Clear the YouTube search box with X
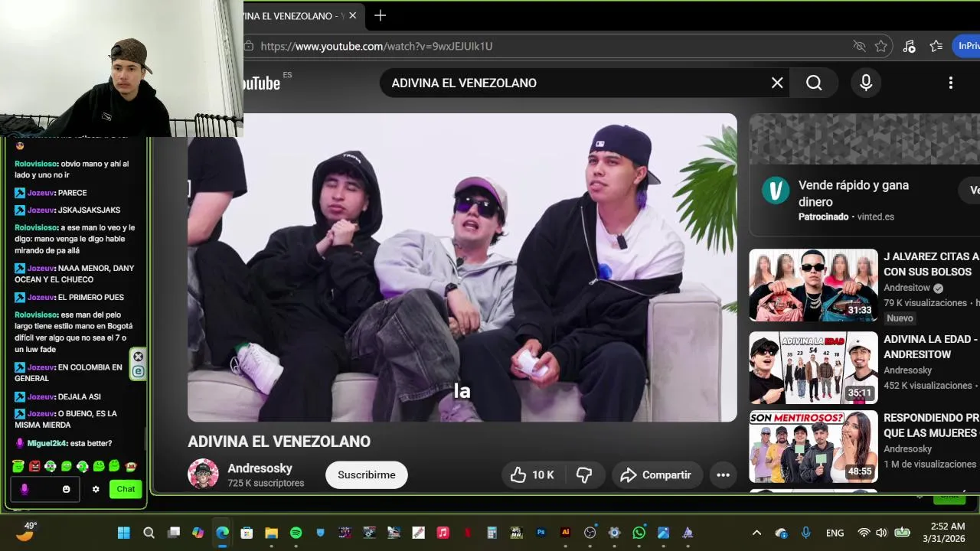980x551 pixels. click(777, 83)
